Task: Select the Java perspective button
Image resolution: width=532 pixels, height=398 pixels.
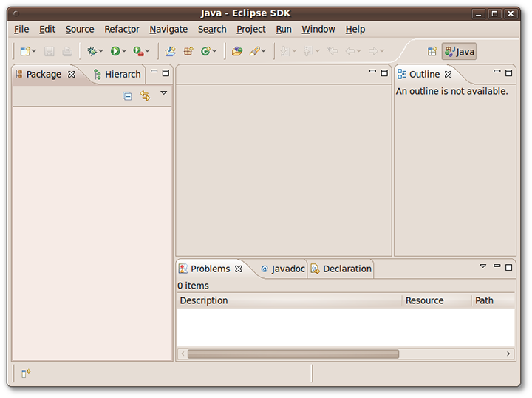Action: click(x=459, y=52)
